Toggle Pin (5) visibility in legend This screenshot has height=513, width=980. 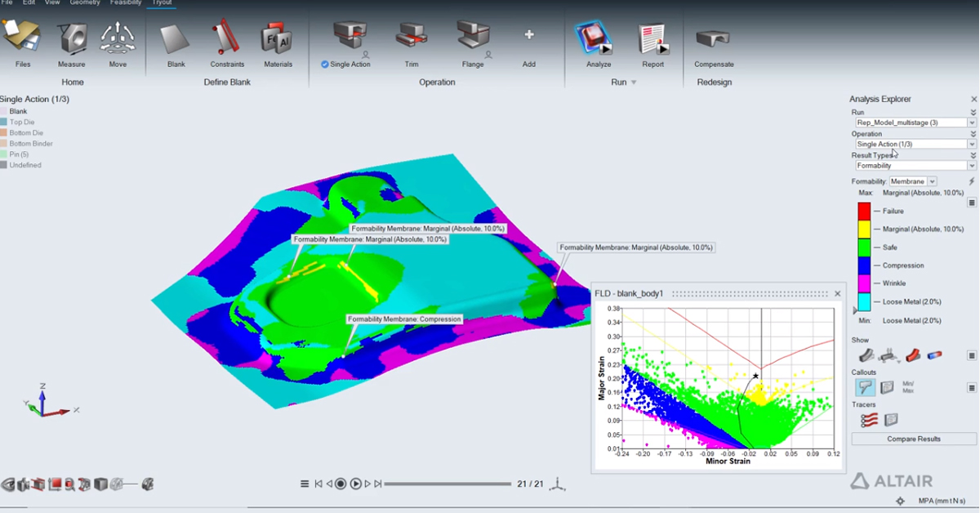point(16,154)
